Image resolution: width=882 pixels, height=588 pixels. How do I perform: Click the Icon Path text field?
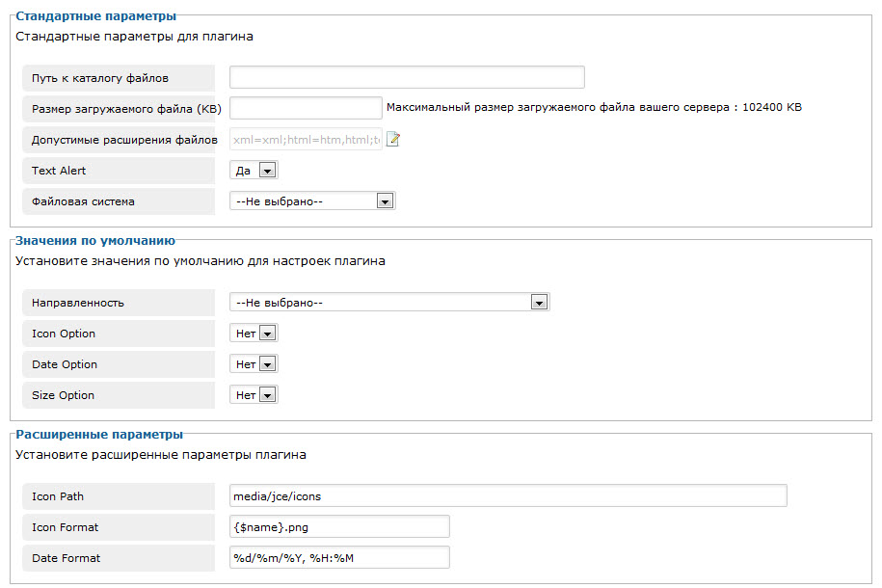[x=508, y=495]
